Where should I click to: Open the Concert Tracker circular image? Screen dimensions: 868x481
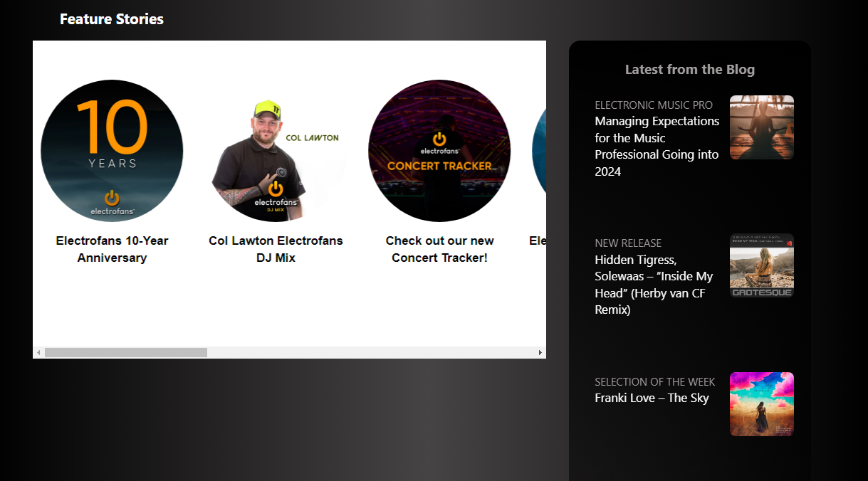pyautogui.click(x=439, y=151)
